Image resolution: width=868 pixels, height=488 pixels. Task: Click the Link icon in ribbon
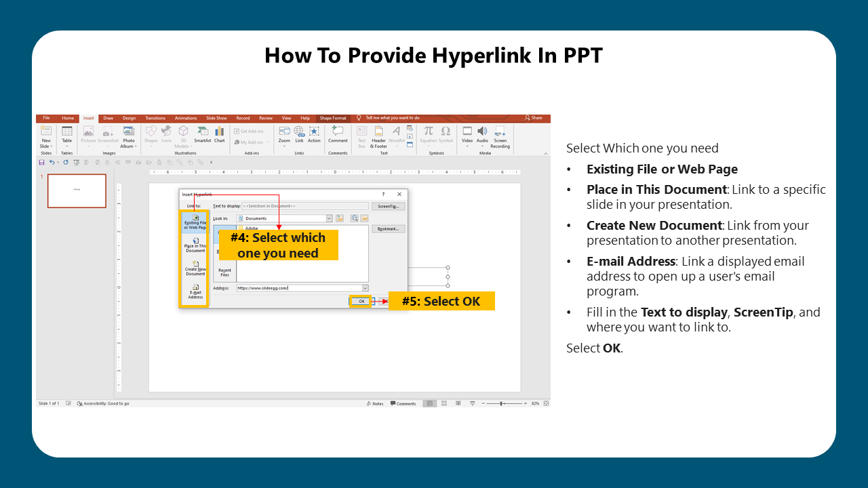(x=299, y=131)
